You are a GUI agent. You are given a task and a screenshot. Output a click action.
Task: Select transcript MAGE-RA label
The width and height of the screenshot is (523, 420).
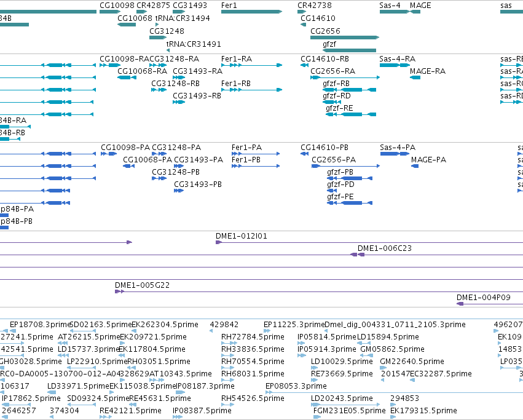tap(428, 71)
